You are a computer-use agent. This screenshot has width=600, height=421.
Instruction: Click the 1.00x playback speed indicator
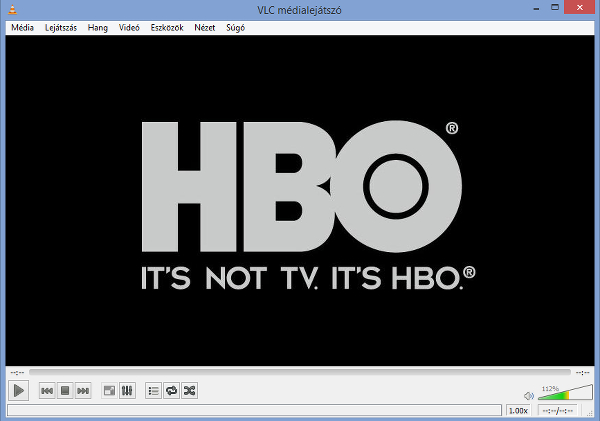point(518,411)
